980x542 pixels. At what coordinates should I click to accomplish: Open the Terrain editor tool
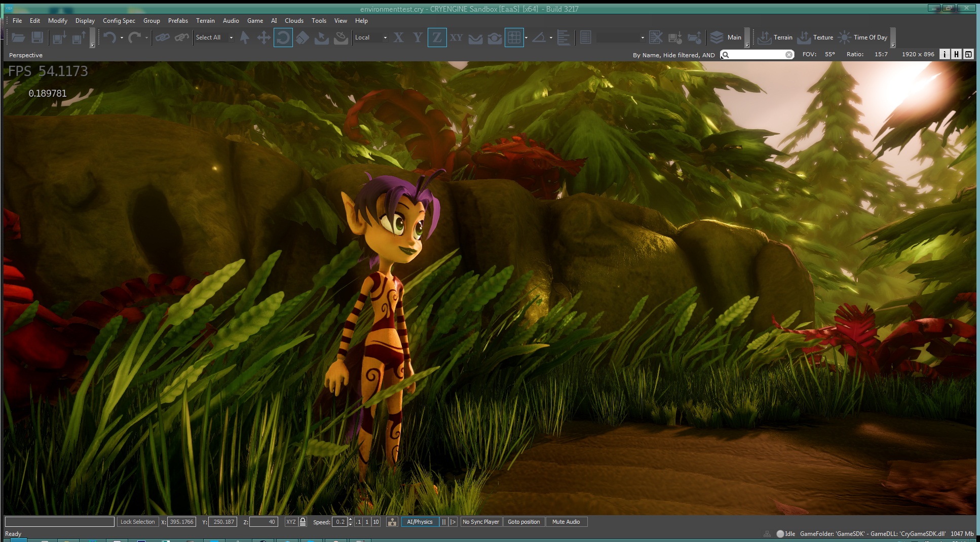[775, 37]
